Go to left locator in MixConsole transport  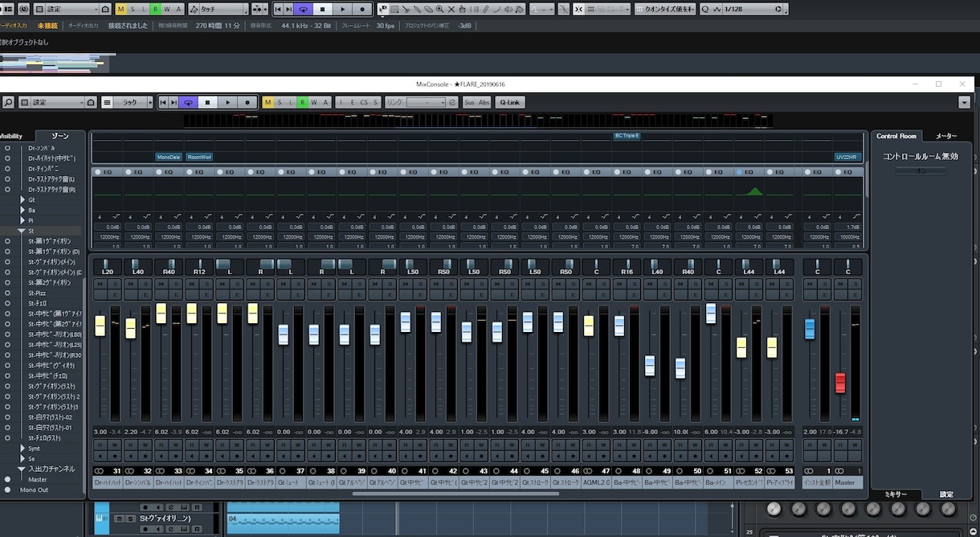pyautogui.click(x=163, y=102)
